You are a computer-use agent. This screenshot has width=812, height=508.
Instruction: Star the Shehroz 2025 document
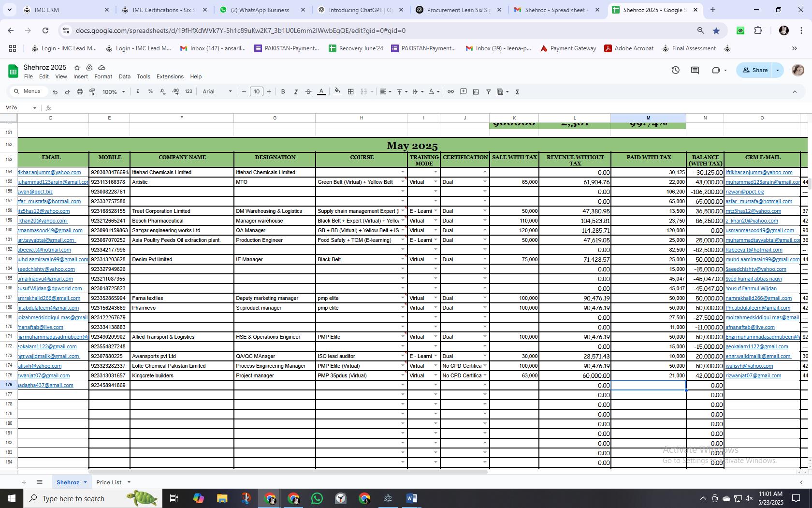(77, 67)
